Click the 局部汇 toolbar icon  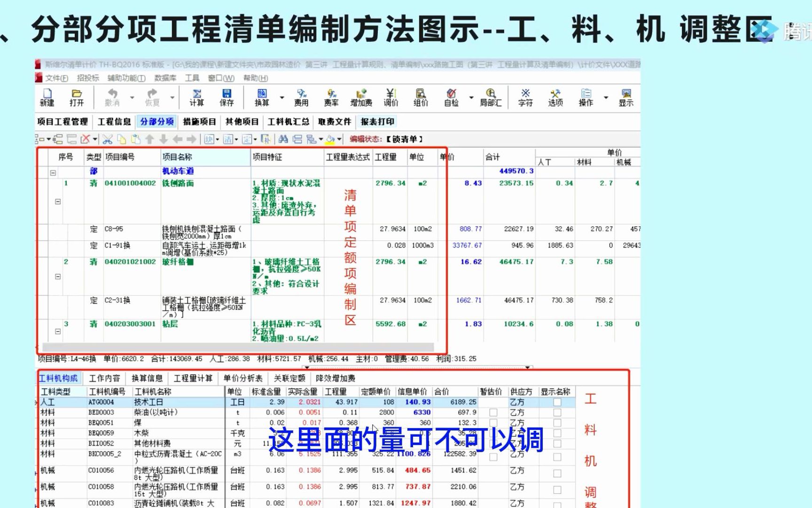click(x=491, y=97)
